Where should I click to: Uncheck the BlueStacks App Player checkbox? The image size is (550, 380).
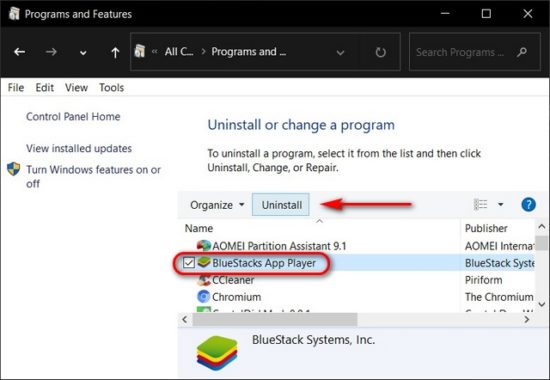(189, 262)
